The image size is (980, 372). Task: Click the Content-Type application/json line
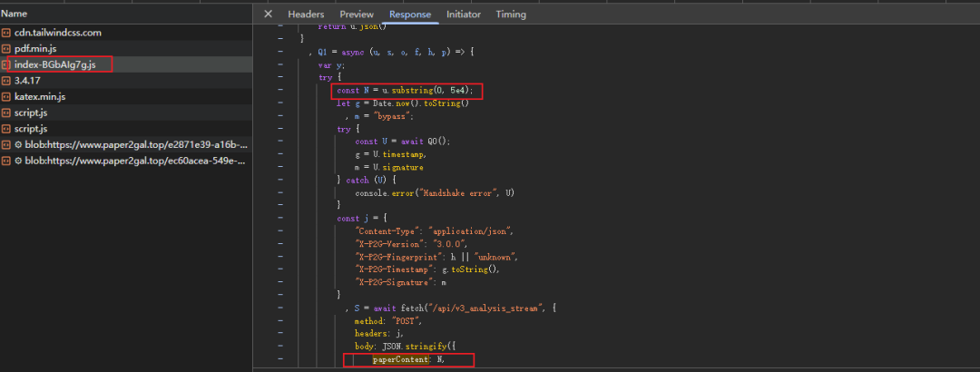[x=434, y=231]
